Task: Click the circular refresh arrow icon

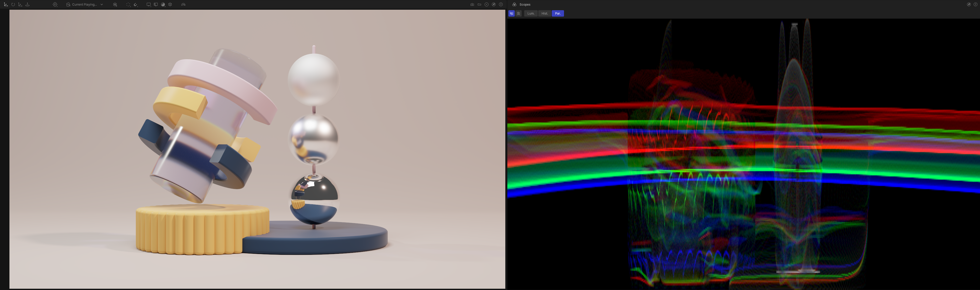Action: [x=13, y=5]
